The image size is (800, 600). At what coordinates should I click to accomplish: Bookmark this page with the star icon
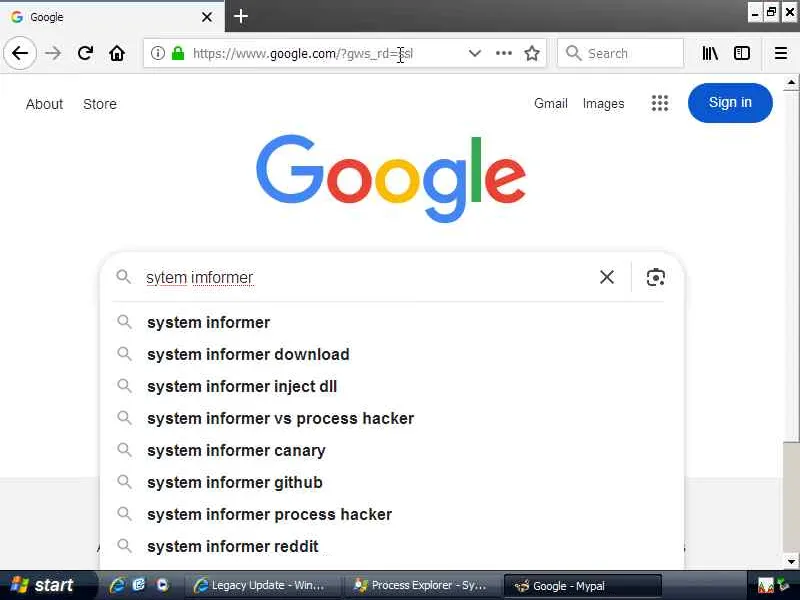pos(532,53)
